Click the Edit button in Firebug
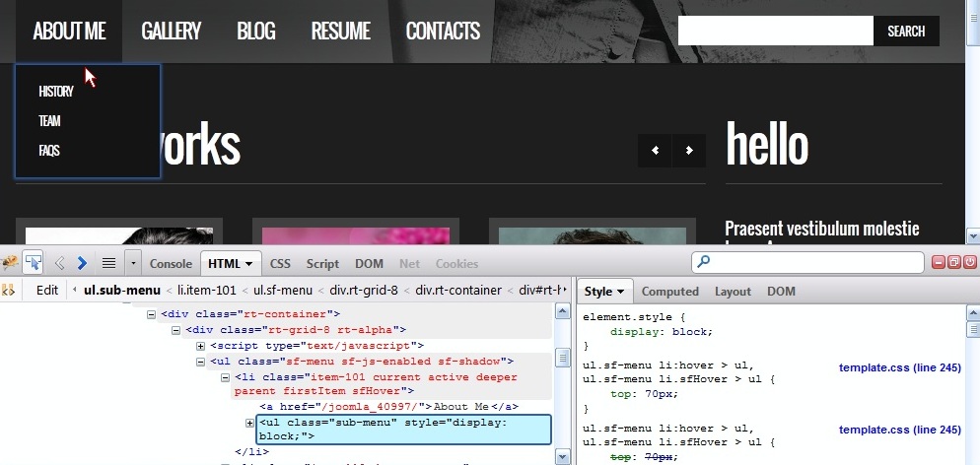The width and height of the screenshot is (980, 465). pos(47,290)
